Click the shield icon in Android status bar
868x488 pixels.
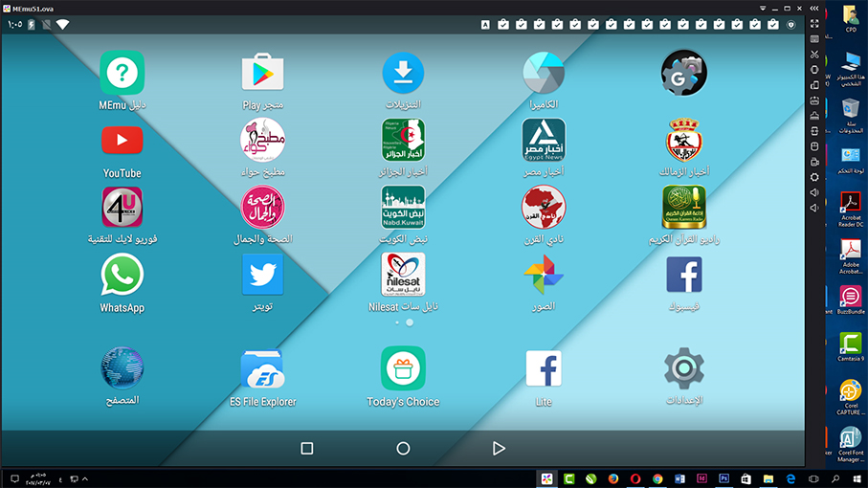point(791,24)
